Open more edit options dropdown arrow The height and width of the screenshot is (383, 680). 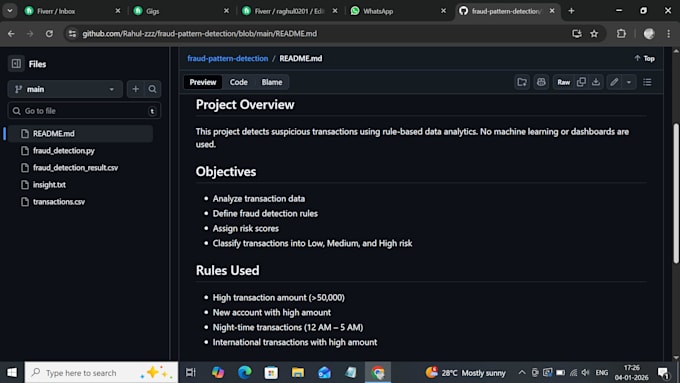click(629, 82)
